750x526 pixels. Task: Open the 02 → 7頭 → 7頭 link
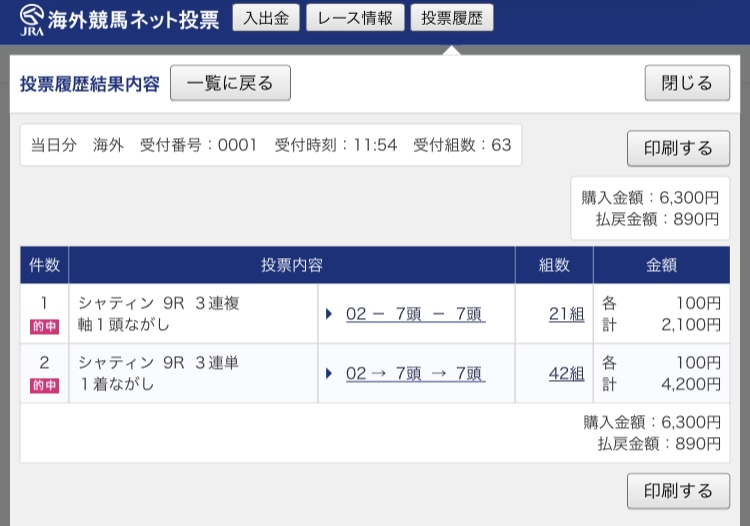415,374
